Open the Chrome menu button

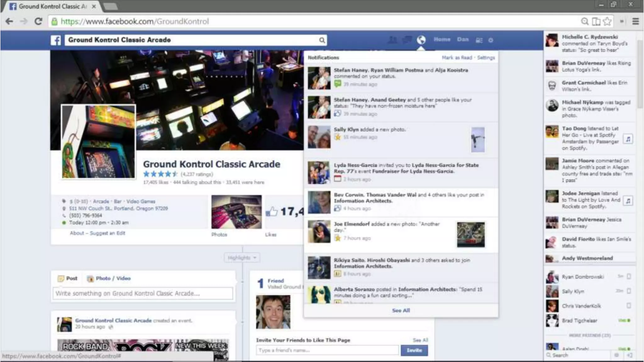tap(635, 21)
